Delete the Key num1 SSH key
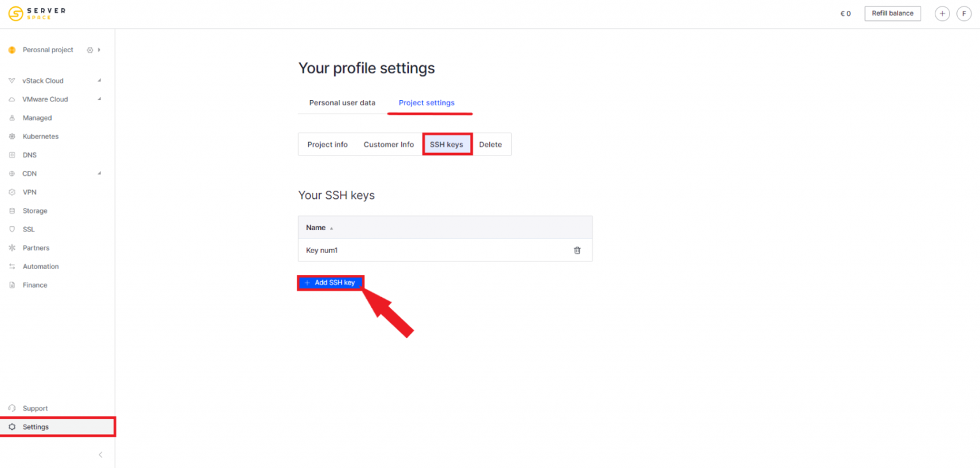980x468 pixels. coord(577,251)
